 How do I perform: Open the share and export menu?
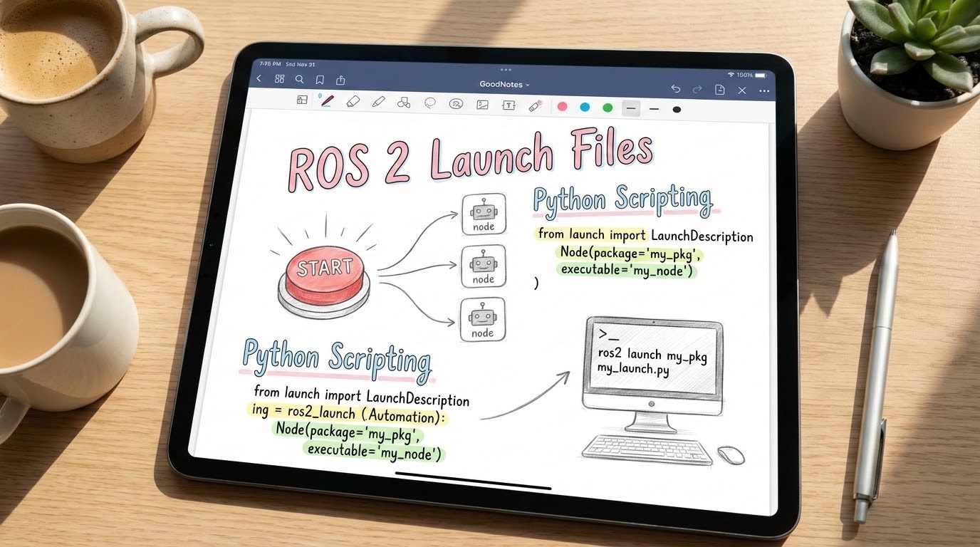point(340,80)
